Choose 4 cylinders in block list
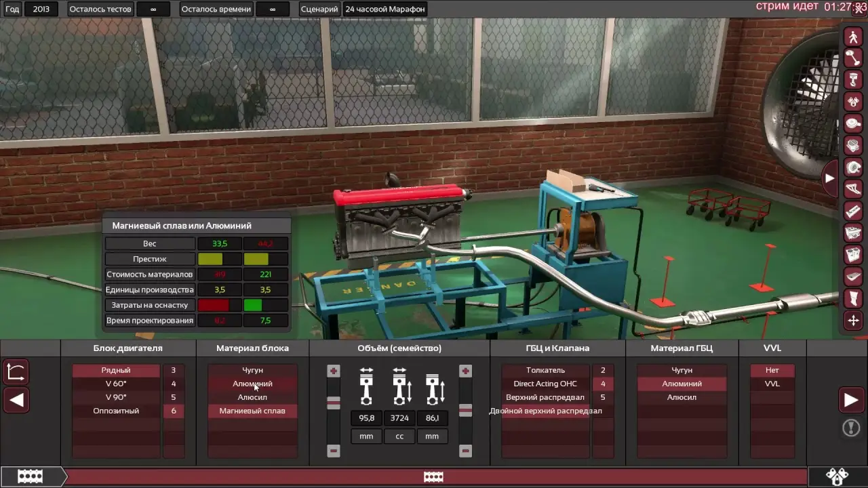The image size is (868, 488). point(174,384)
